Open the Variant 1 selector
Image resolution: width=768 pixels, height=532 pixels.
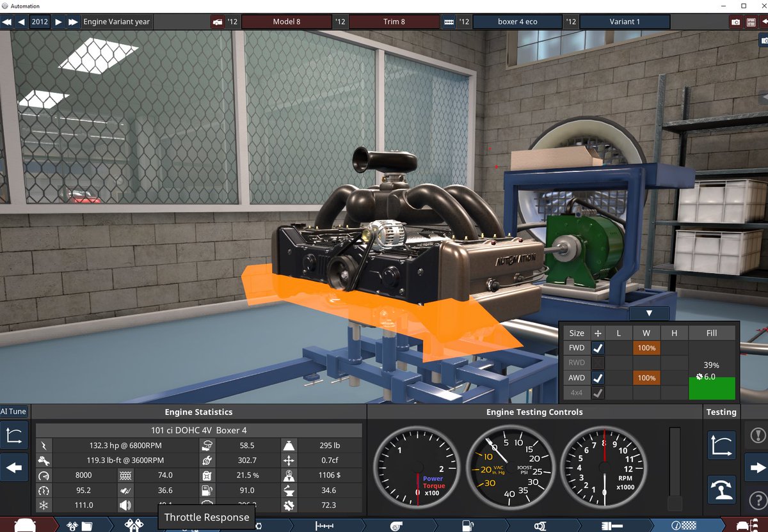click(625, 22)
